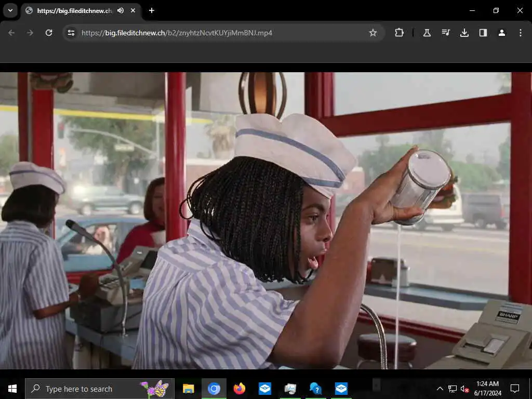532x399 pixels.
Task: Open the network status tray icon
Action: click(453, 389)
